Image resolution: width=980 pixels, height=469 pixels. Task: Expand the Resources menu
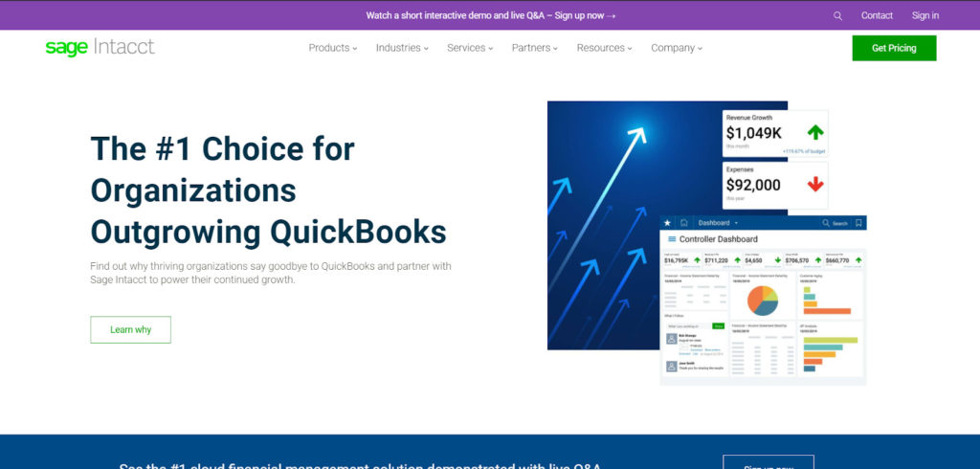click(605, 48)
